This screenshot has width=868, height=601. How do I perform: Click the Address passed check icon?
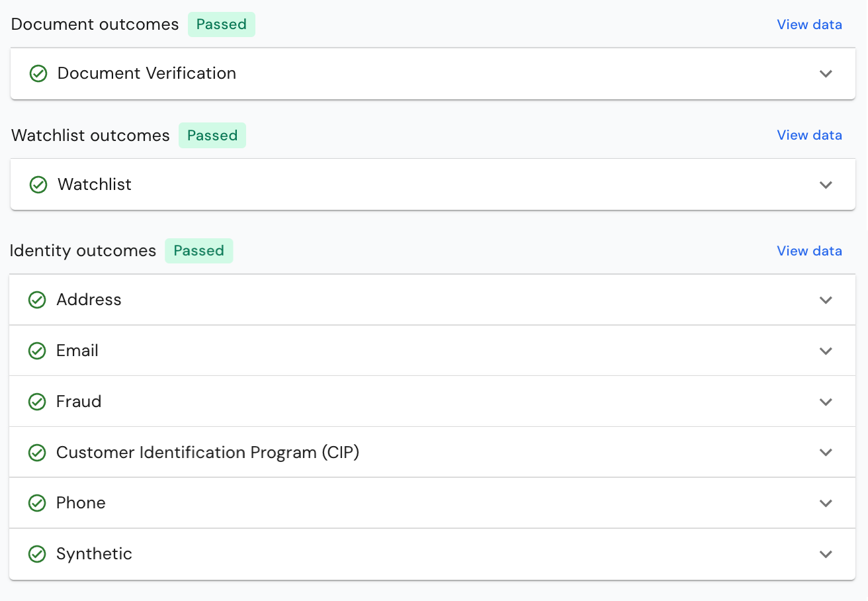pyautogui.click(x=37, y=300)
